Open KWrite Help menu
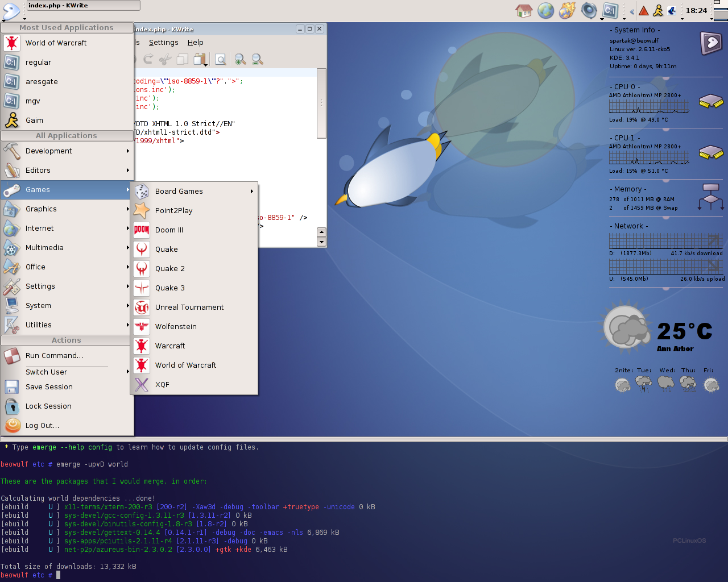 (x=195, y=43)
